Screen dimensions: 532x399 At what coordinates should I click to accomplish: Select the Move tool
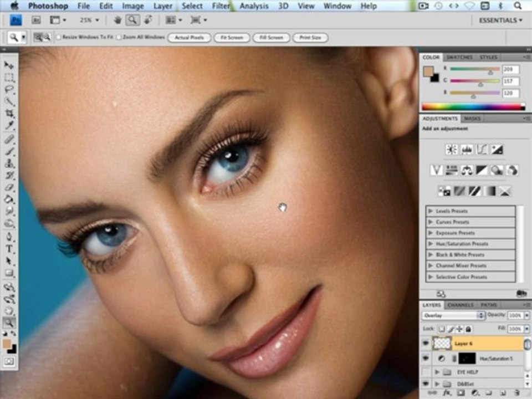pos(9,65)
